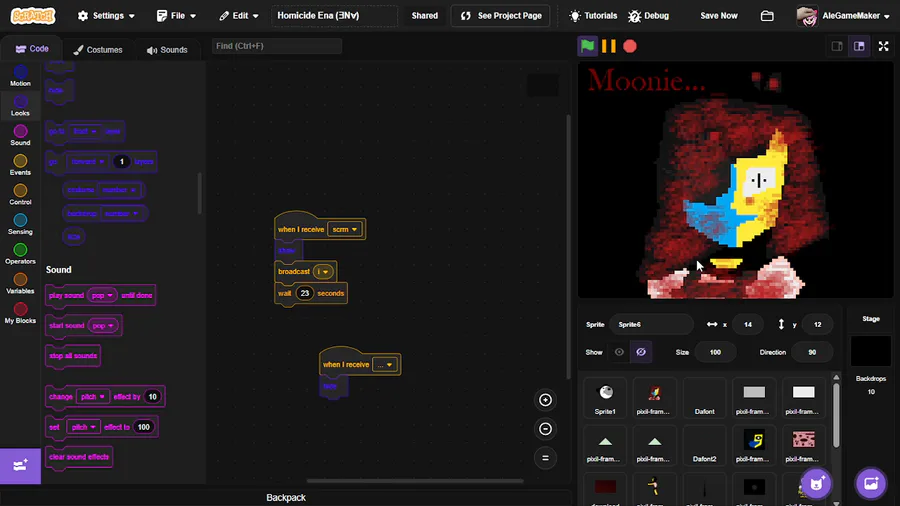900x506 pixels.
Task: Click the Find (Ctrl+F) search box
Action: [277, 46]
